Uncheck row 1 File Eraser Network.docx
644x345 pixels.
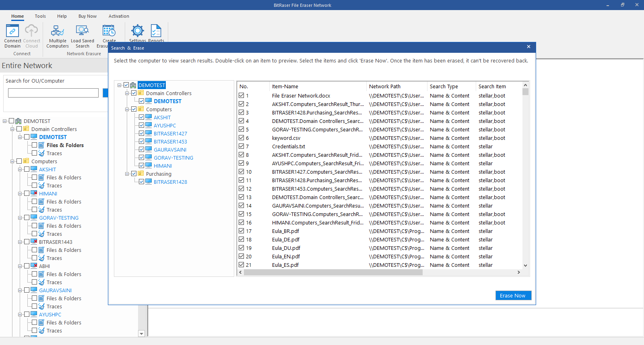pyautogui.click(x=242, y=96)
